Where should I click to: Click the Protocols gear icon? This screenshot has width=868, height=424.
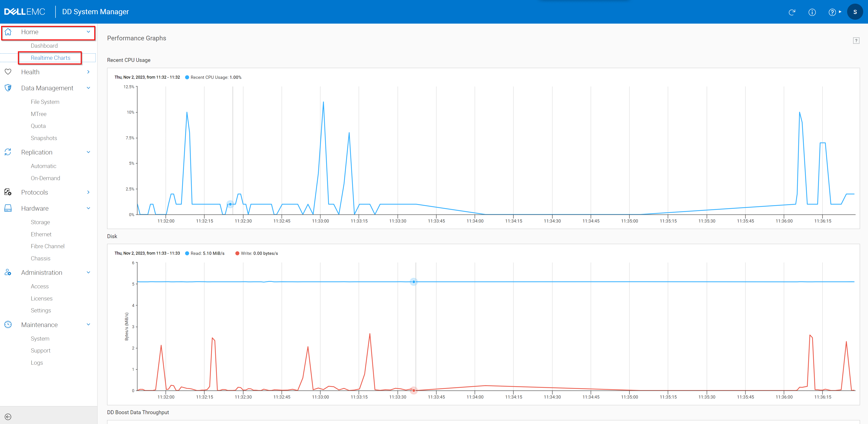[x=8, y=192]
